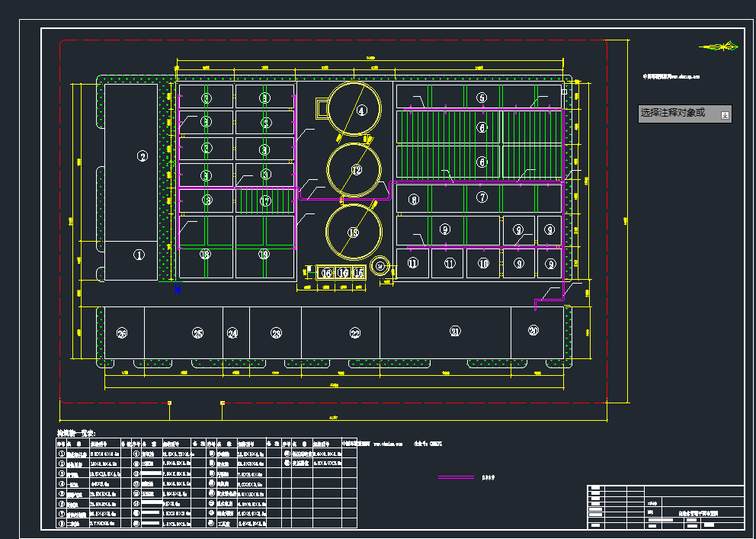
Task: Select the circled number 7 label
Action: pyautogui.click(x=482, y=197)
